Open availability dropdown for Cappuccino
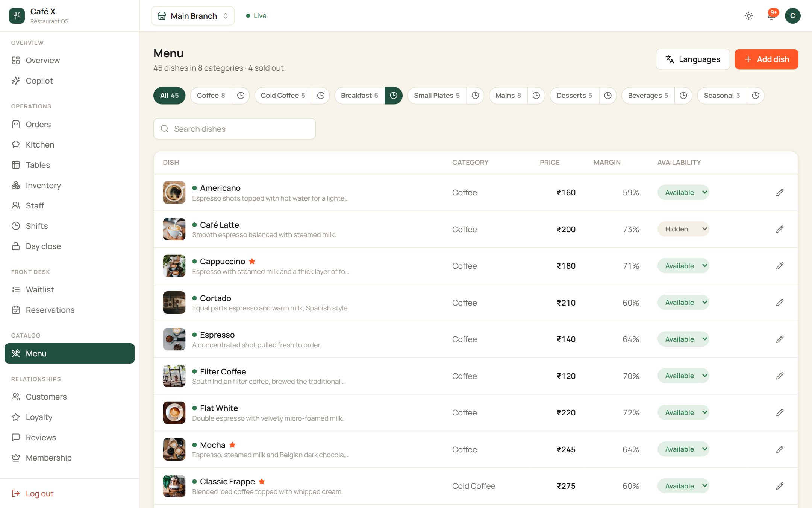This screenshot has height=508, width=812. (683, 266)
